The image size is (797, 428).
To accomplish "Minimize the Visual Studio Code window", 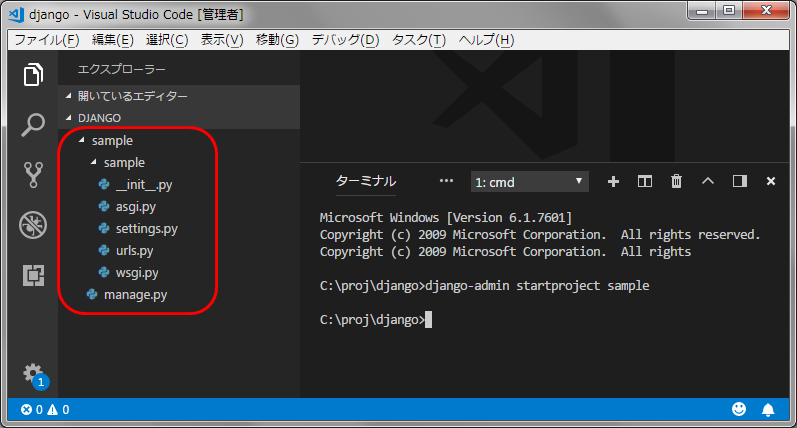I will click(x=702, y=10).
